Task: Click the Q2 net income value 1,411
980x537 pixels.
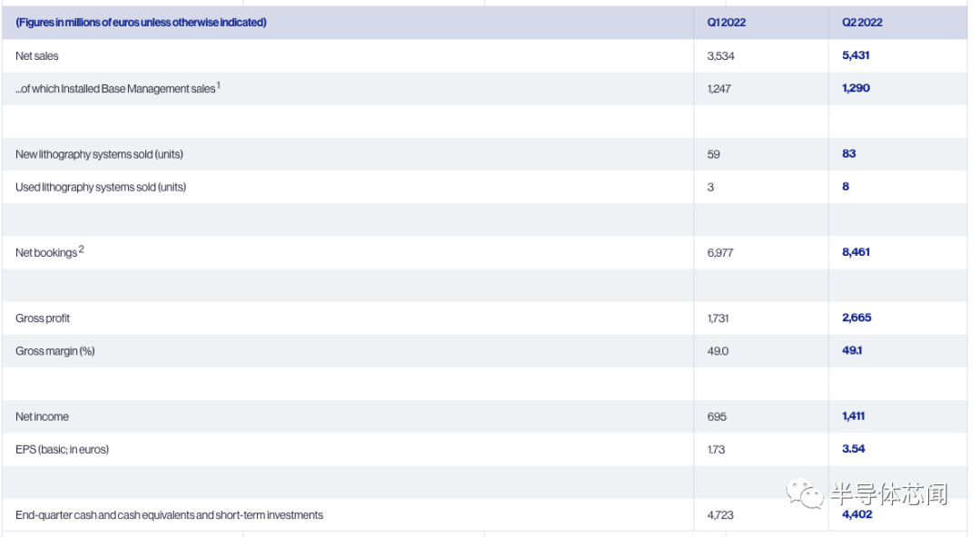Action: click(x=853, y=416)
